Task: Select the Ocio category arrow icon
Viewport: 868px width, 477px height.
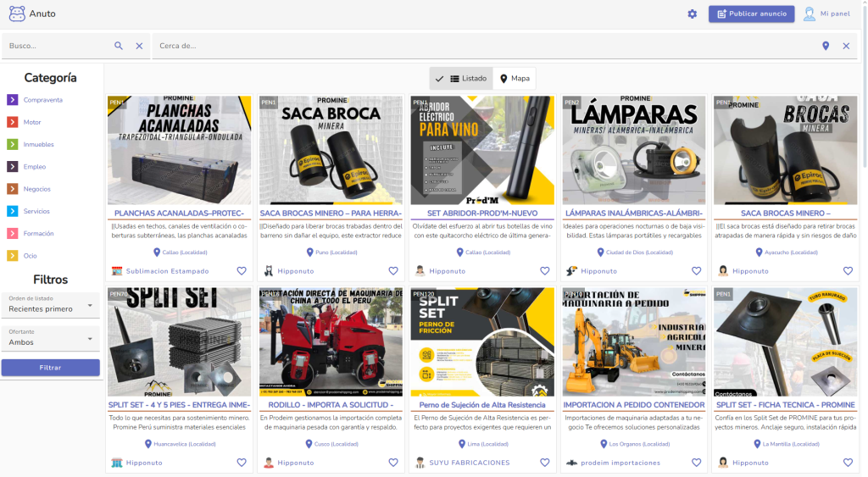Action: 12,256
